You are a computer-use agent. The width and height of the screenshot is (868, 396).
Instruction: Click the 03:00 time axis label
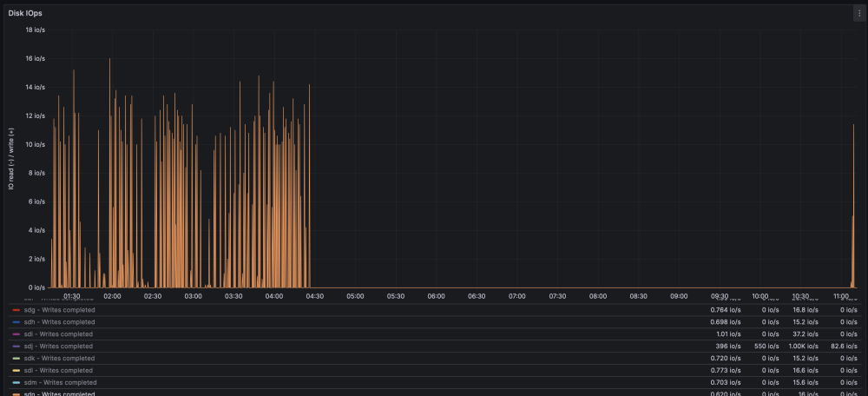coord(194,296)
